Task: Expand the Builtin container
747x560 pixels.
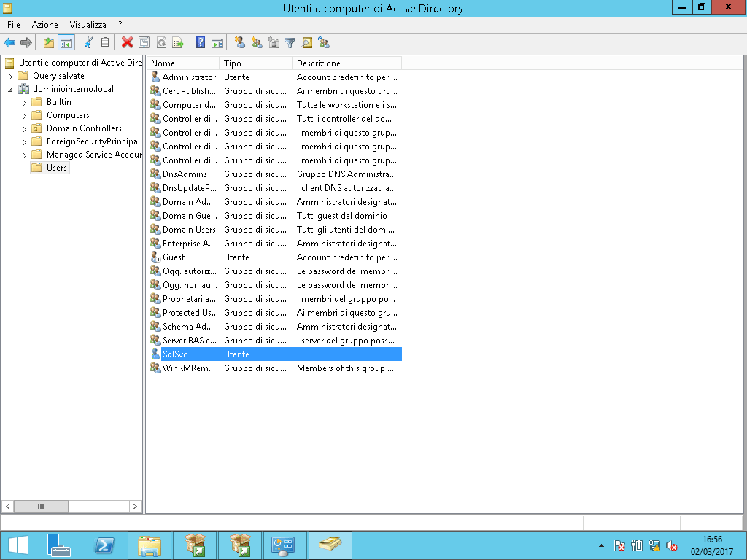Action: click(x=24, y=103)
